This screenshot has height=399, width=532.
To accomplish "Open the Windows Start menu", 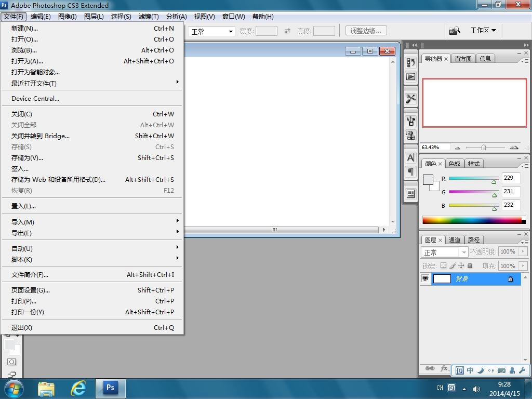I will point(13,389).
